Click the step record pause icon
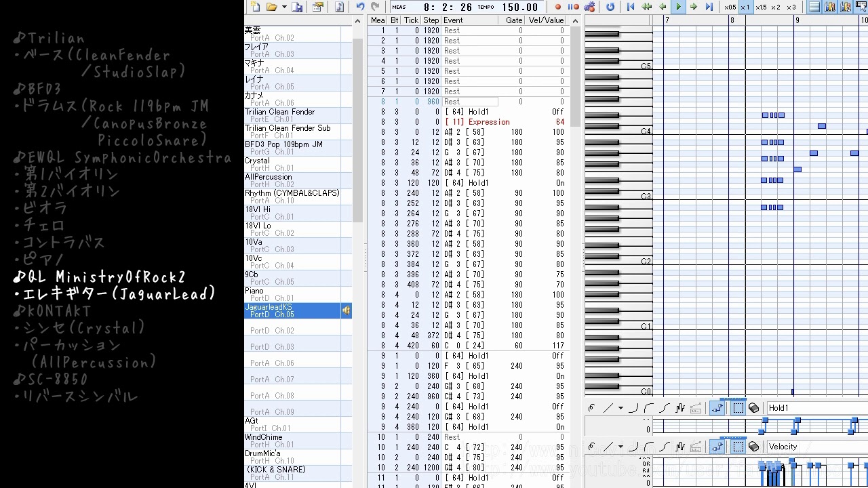The height and width of the screenshot is (488, 868). tap(573, 7)
